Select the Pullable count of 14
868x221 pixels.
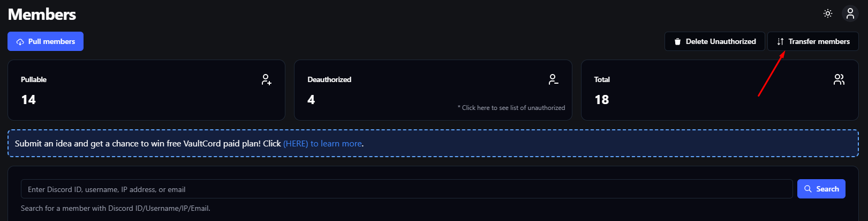[x=28, y=100]
